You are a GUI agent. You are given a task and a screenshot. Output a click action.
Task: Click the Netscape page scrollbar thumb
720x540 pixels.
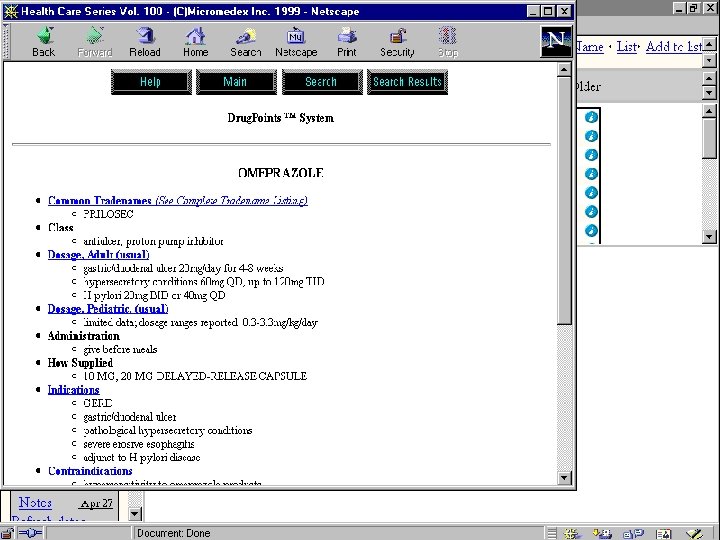[x=564, y=200]
